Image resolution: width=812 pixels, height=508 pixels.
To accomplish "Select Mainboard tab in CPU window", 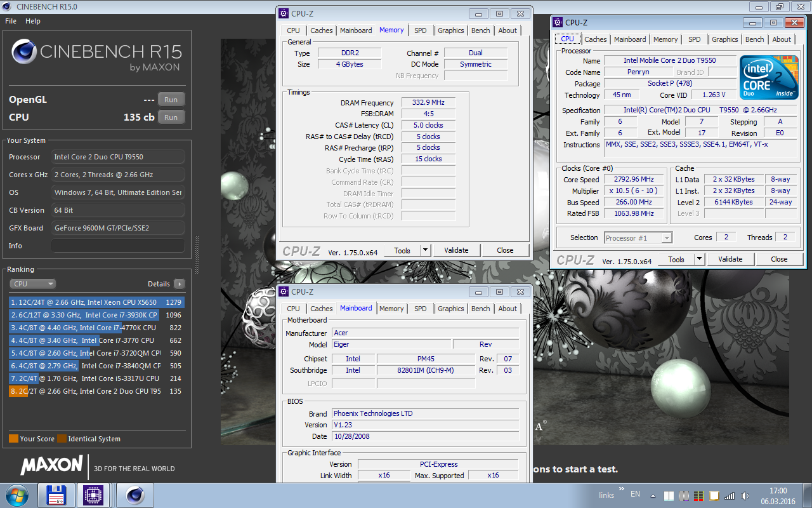I will point(630,39).
